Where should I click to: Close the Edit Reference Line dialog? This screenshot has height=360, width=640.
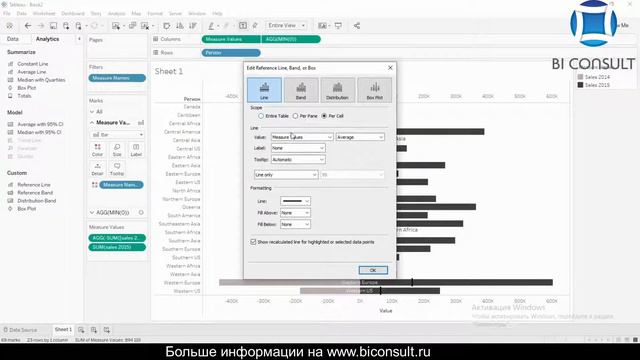pyautogui.click(x=390, y=68)
